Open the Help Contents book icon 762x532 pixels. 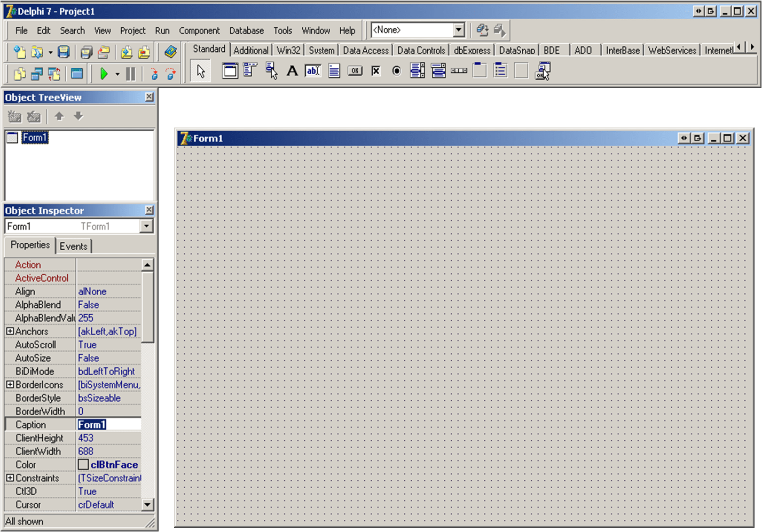[x=170, y=52]
